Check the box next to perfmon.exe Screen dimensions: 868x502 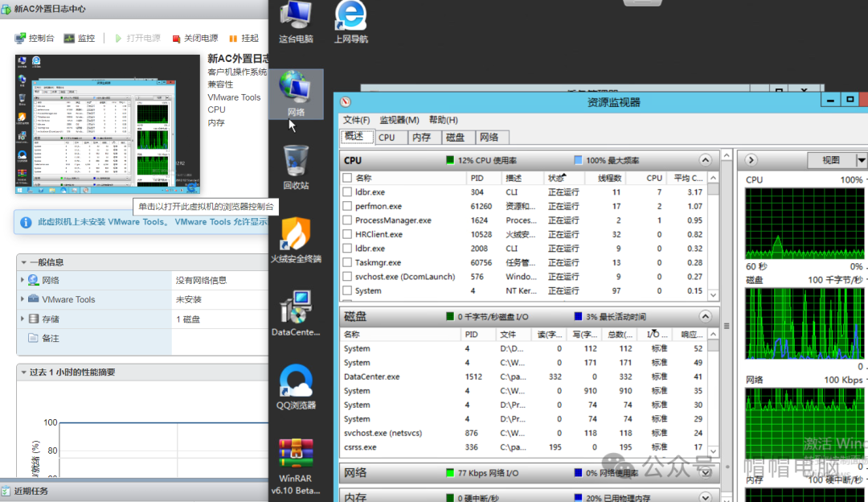click(x=347, y=206)
